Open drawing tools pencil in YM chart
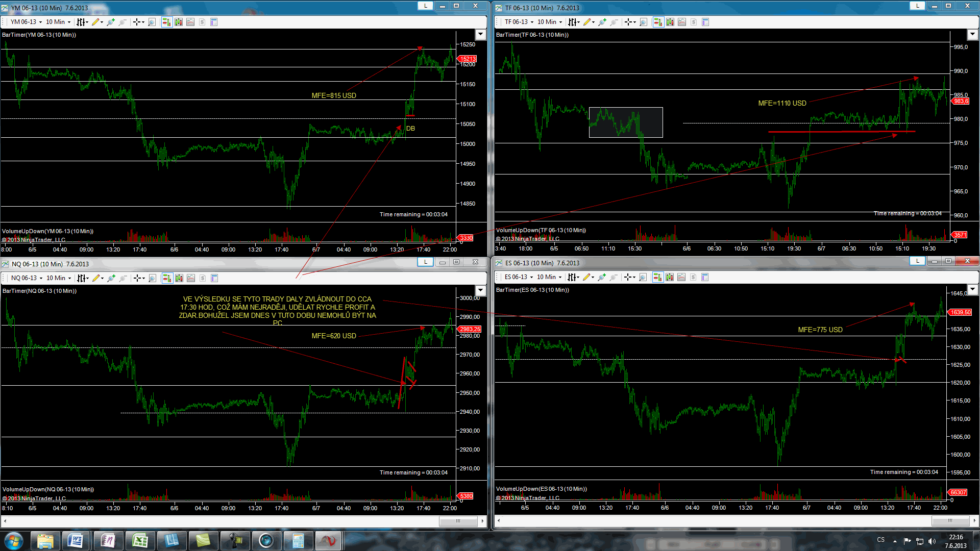 [95, 22]
